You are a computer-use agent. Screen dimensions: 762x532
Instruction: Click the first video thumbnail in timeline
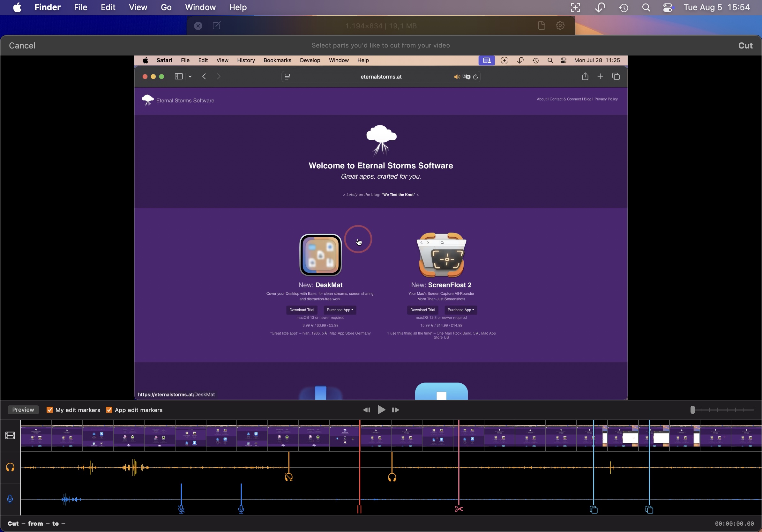tap(36, 435)
